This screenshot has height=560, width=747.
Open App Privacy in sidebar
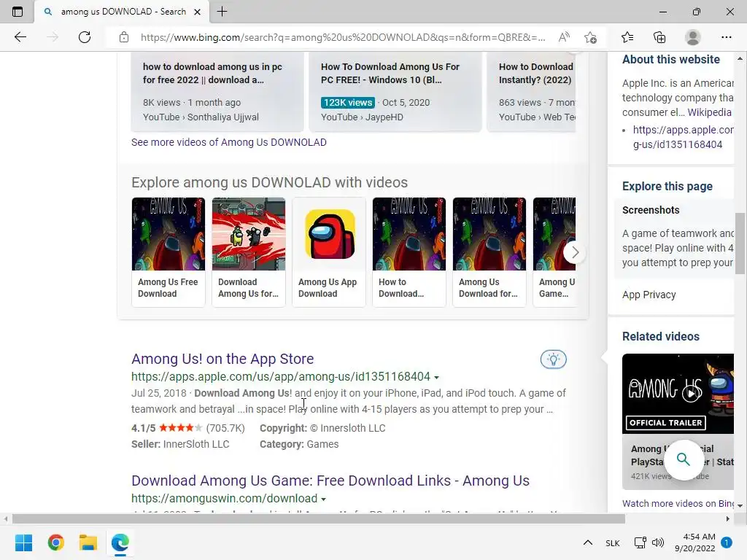pyautogui.click(x=649, y=295)
